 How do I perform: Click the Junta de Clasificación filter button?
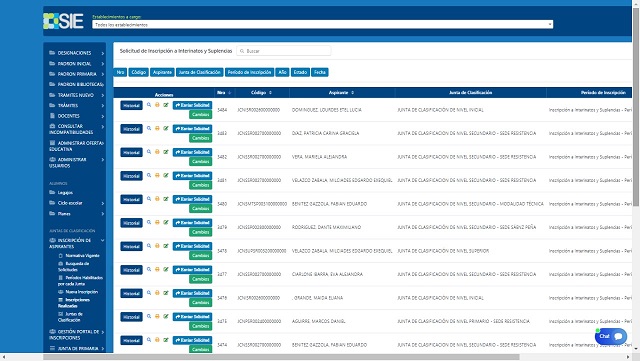click(x=200, y=72)
